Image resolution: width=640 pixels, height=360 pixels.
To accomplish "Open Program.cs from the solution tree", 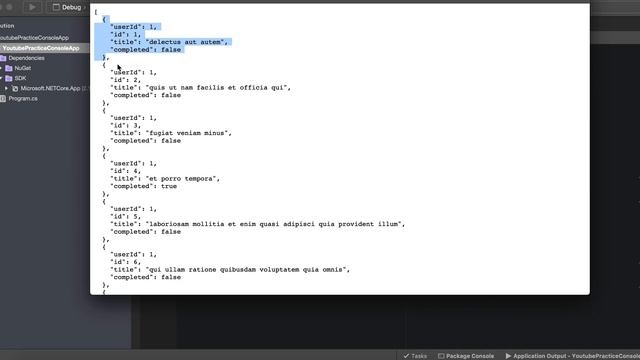I will tap(23, 98).
